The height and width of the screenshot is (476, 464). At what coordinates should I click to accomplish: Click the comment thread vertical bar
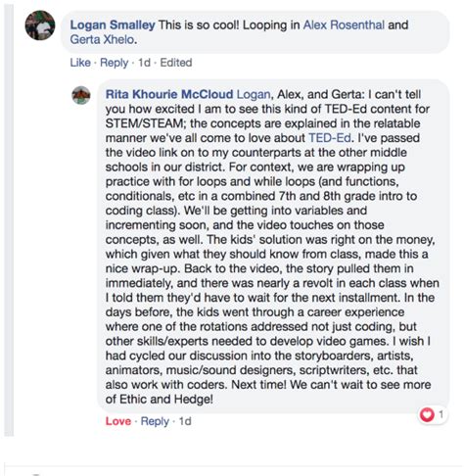(x=9, y=220)
